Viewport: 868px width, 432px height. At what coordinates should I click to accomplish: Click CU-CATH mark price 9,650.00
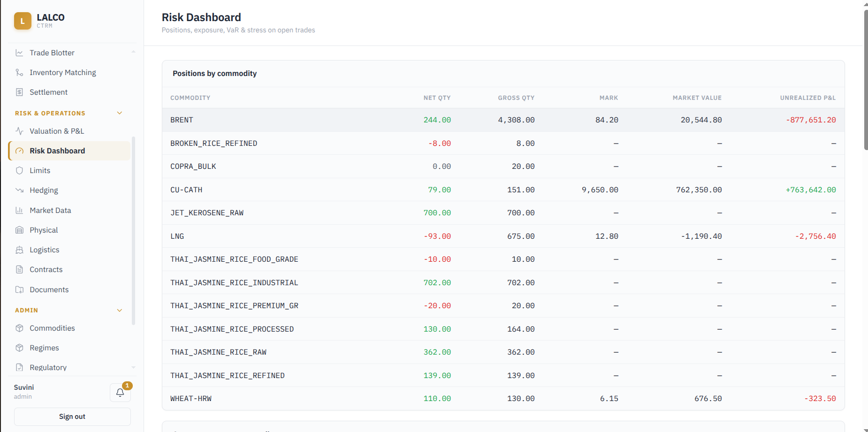coord(600,190)
